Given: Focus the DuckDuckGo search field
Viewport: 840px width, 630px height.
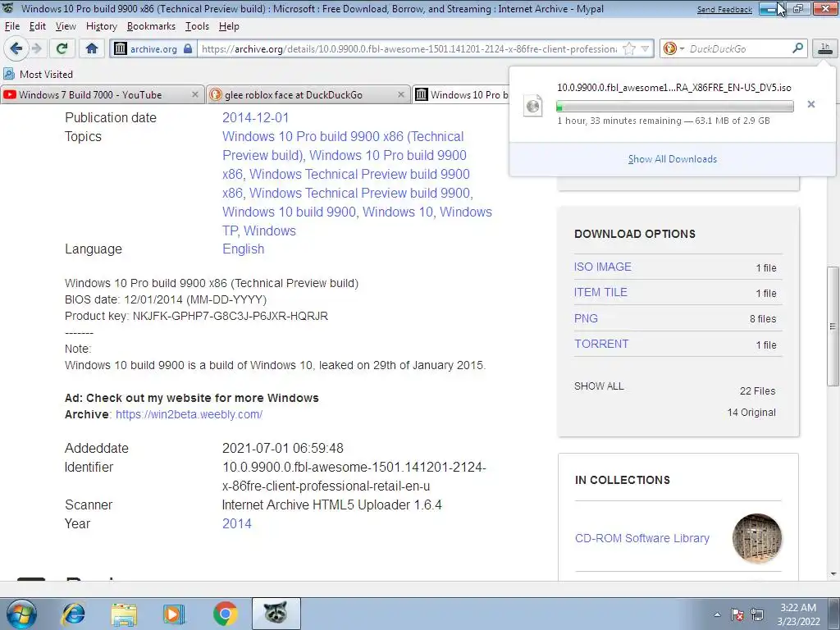Looking at the screenshot, I should tap(738, 48).
